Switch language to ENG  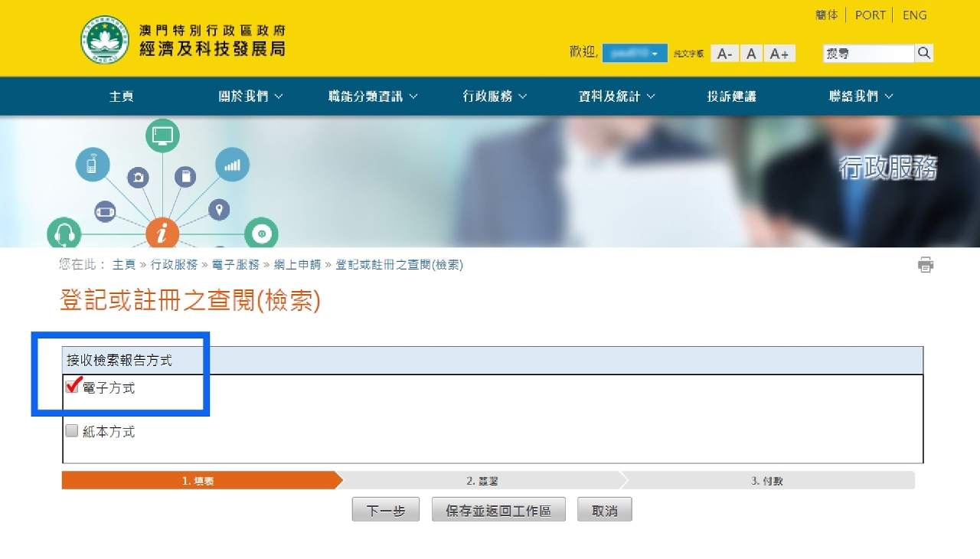914,15
